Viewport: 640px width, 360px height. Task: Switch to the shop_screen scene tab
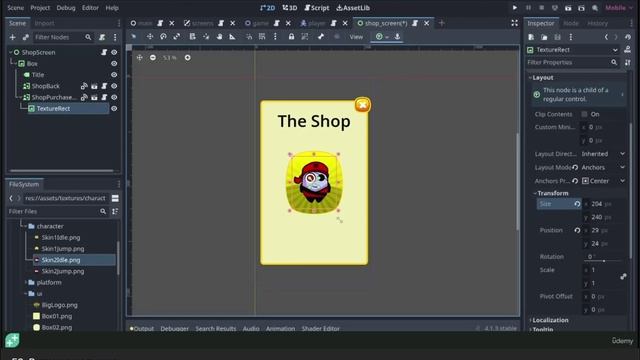pos(386,23)
